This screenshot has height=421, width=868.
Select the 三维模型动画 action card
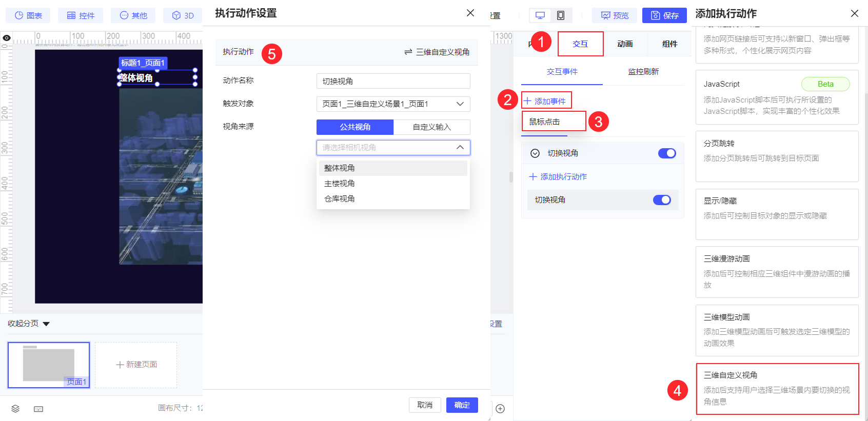[x=777, y=330]
